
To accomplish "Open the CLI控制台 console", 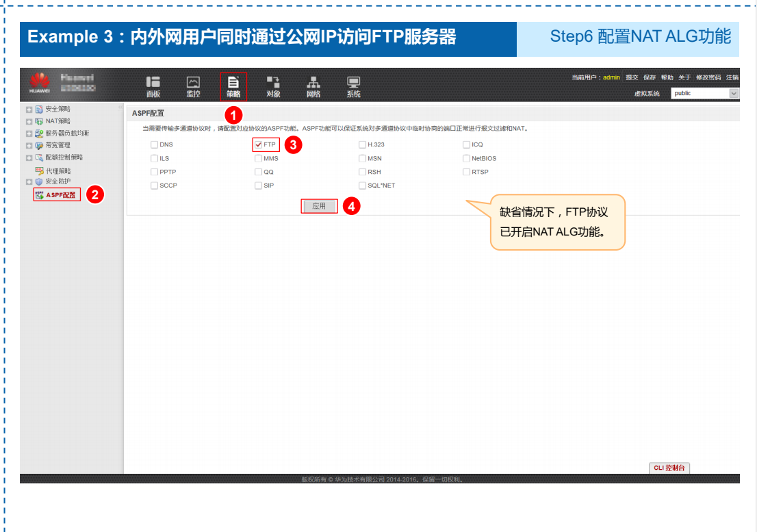I will click(669, 469).
